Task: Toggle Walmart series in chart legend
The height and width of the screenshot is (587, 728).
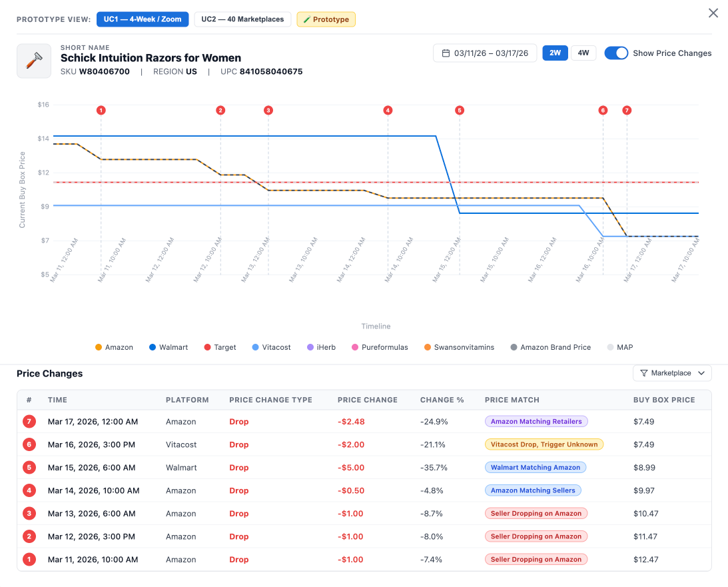Action: coord(169,347)
